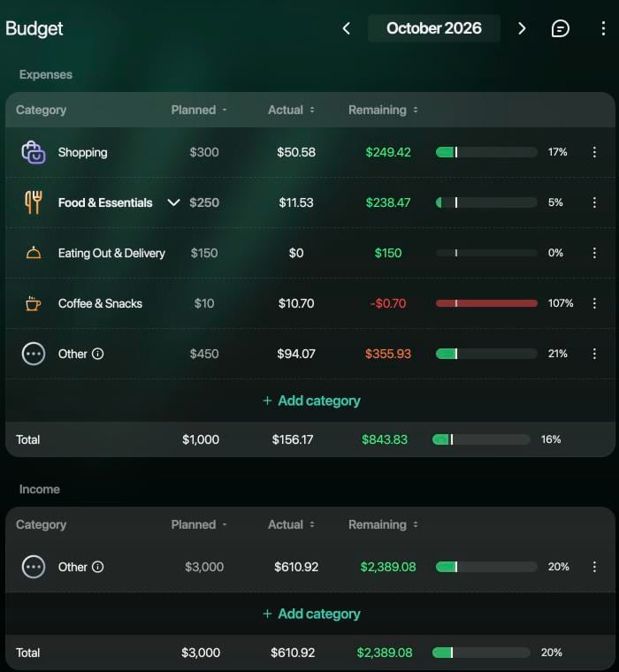The width and height of the screenshot is (619, 672).
Task: Select the October 2026 month picker
Action: tap(434, 28)
